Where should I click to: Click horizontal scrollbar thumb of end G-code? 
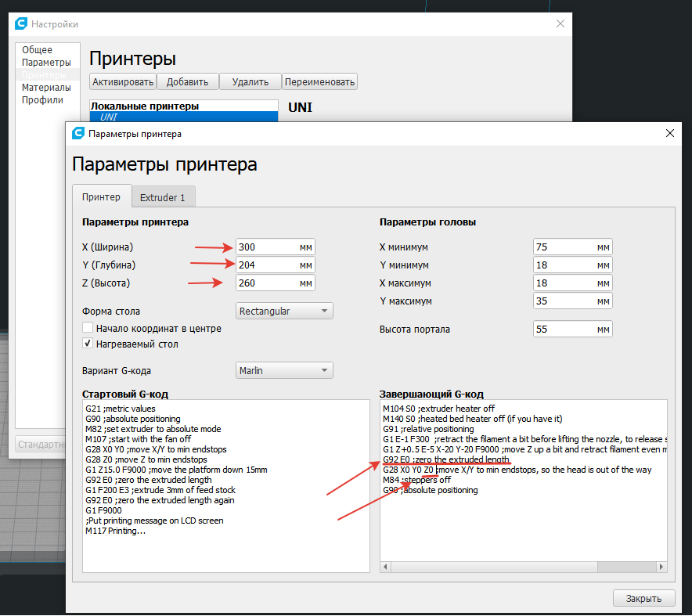point(494,567)
